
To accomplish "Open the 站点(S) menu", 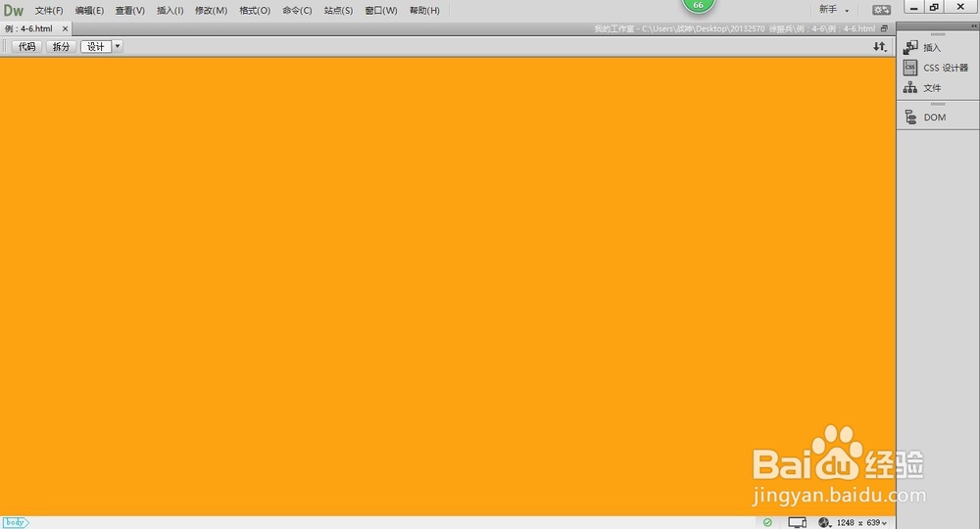I will (338, 11).
